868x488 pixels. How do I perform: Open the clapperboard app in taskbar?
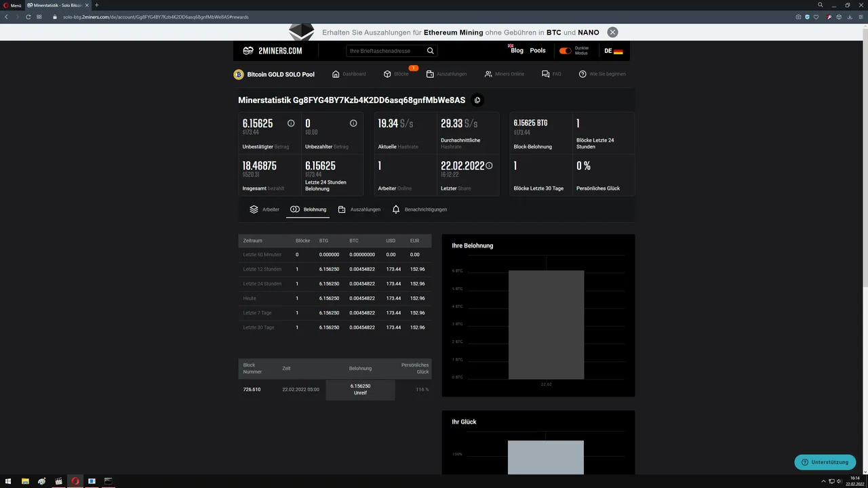pos(58,481)
